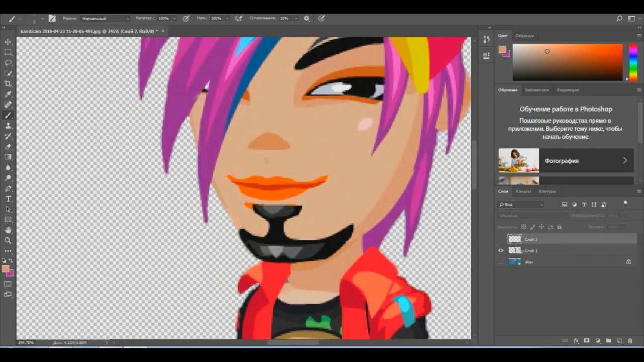Select the Zoom tool
The image size is (644, 362).
tap(8, 241)
